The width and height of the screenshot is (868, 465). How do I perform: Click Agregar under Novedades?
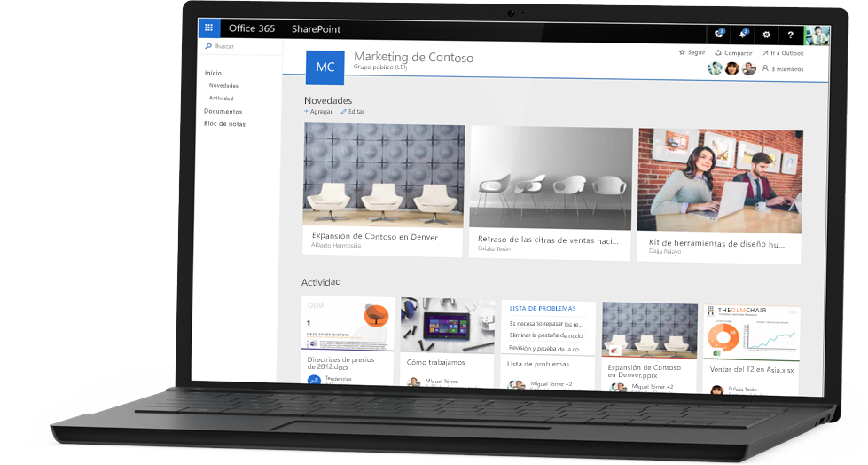(x=318, y=112)
